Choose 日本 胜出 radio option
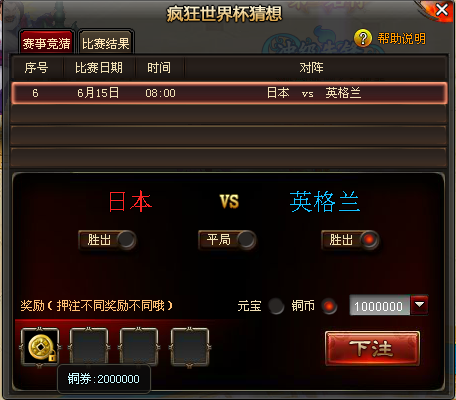Image resolution: width=456 pixels, height=400 pixels. click(x=126, y=240)
